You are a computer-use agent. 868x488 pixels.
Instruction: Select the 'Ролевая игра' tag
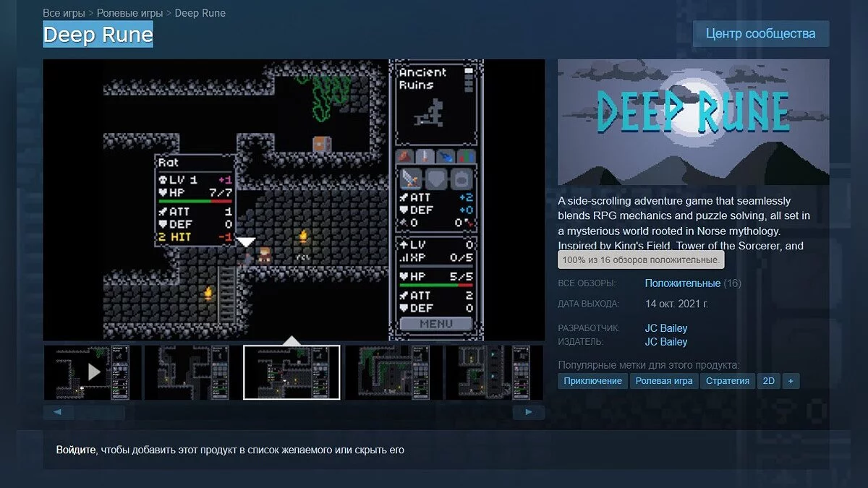pos(664,381)
